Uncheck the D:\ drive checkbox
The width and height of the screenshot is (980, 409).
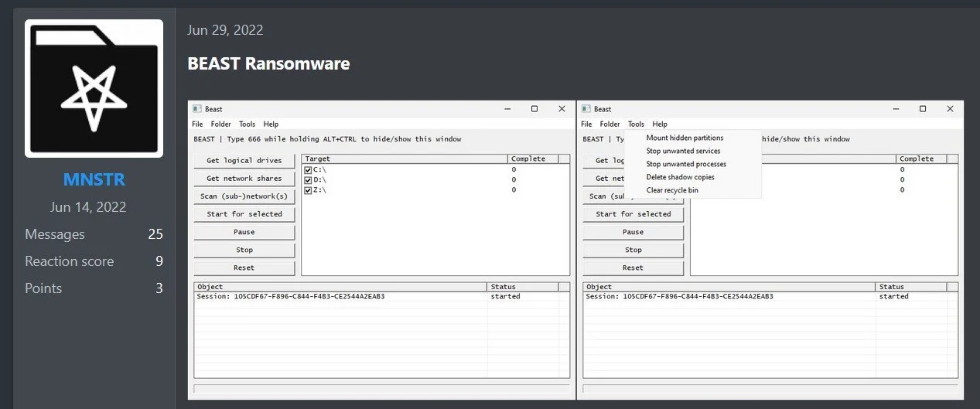(x=308, y=179)
